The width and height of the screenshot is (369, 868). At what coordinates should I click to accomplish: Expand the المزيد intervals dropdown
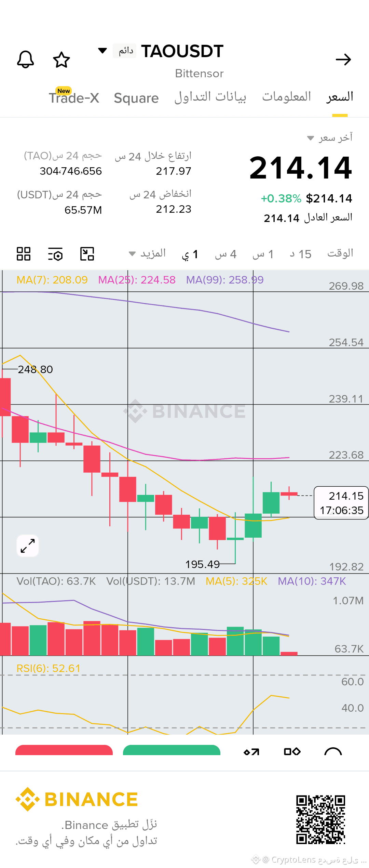tap(147, 254)
